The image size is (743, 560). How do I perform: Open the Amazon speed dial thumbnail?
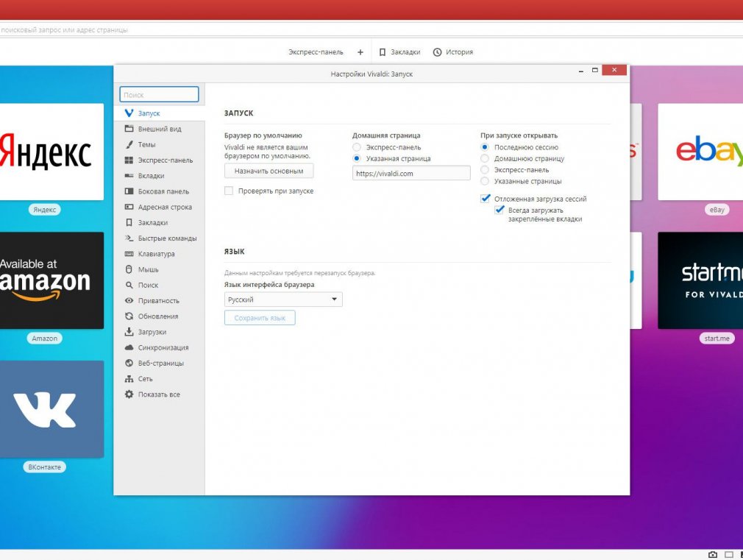pos(51,280)
